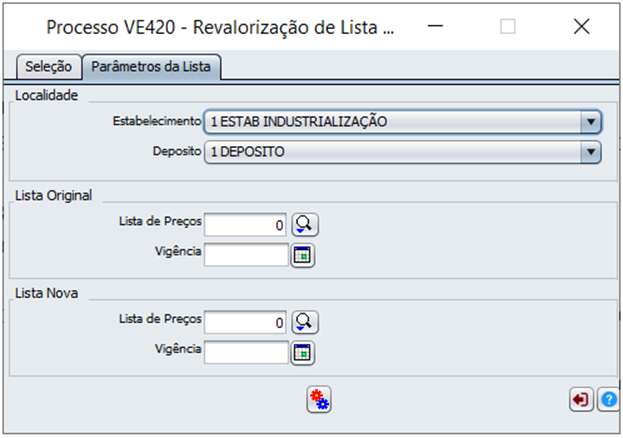The height and width of the screenshot is (438, 623).
Task: Open the Lista Original Vigência calendar picker
Action: click(303, 255)
